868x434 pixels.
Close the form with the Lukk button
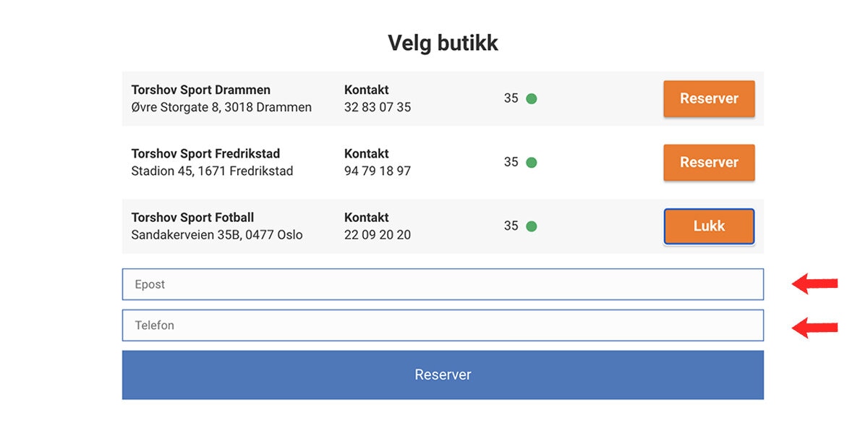(709, 226)
